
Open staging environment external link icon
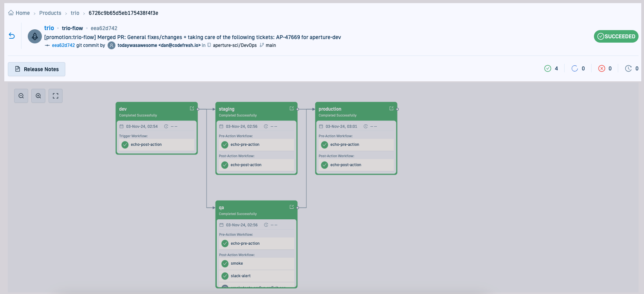click(x=291, y=108)
